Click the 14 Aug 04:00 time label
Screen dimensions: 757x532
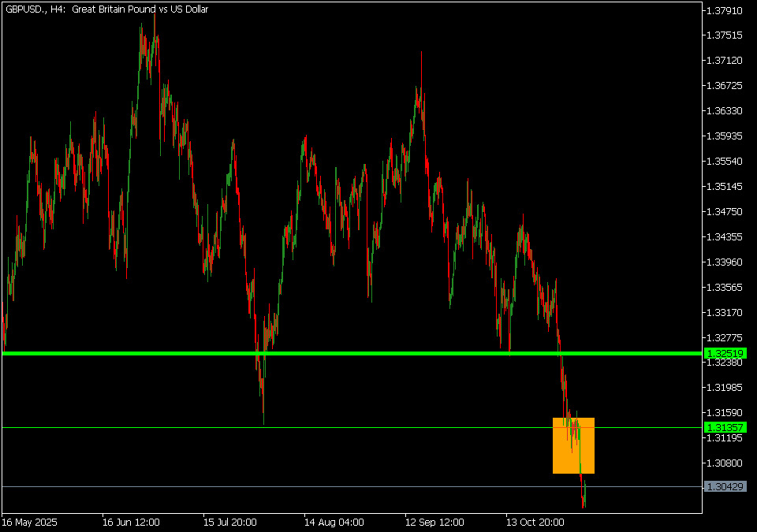(334, 522)
